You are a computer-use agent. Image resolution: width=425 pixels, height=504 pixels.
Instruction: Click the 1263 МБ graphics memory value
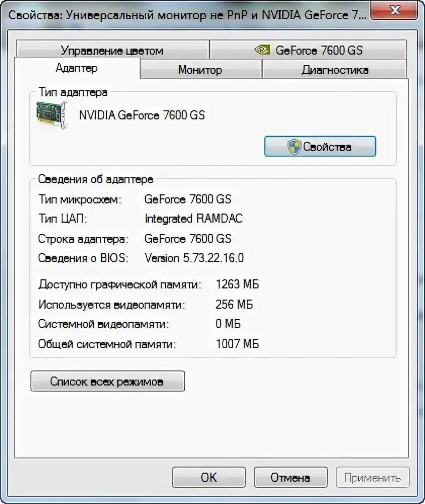pyautogui.click(x=237, y=284)
